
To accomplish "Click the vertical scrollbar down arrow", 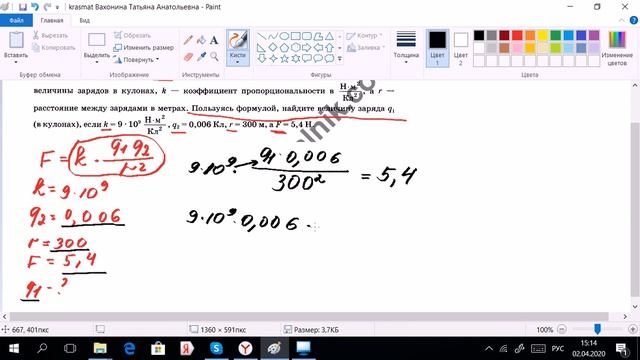I will (x=635, y=307).
